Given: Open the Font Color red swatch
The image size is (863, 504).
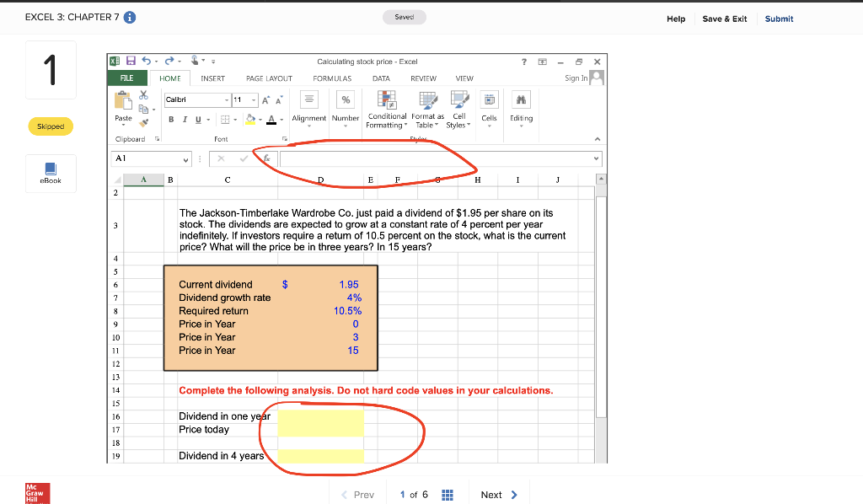Looking at the screenshot, I should 271,119.
